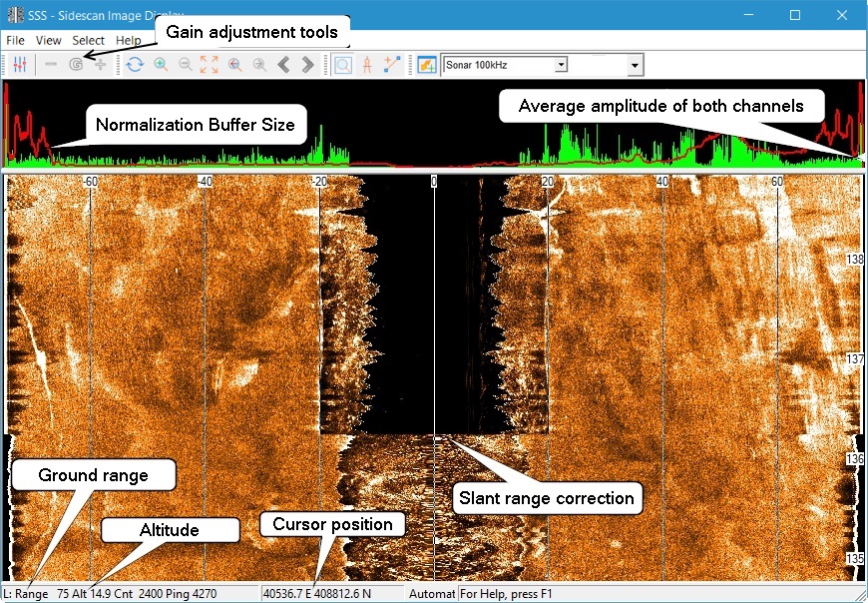Image resolution: width=868 pixels, height=603 pixels.
Task: Click the center nadir line at zero
Action: (x=434, y=300)
